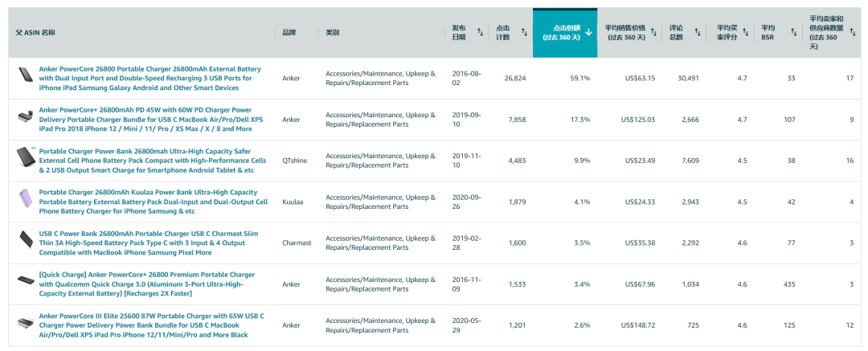This screenshot has height=351, width=868.
Task: Toggle descending arrow on 点击份额 column
Action: 588,33
